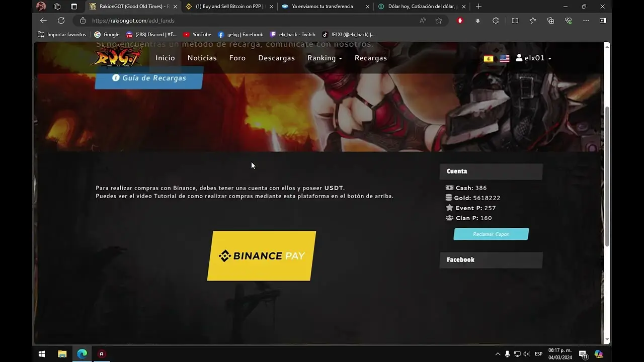
Task: Toggle the Edge sidebar button
Action: 603,21
